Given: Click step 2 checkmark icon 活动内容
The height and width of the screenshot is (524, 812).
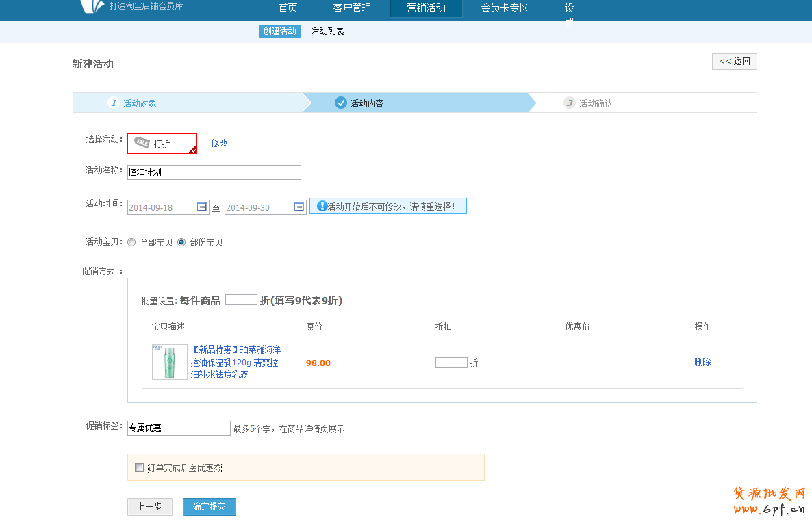Looking at the screenshot, I should click(x=341, y=103).
